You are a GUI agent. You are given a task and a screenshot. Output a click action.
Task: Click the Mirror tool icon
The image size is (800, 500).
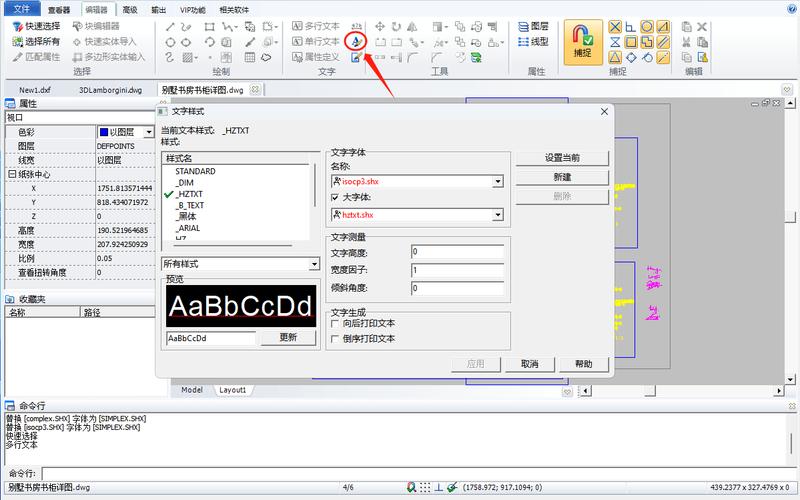pyautogui.click(x=412, y=27)
